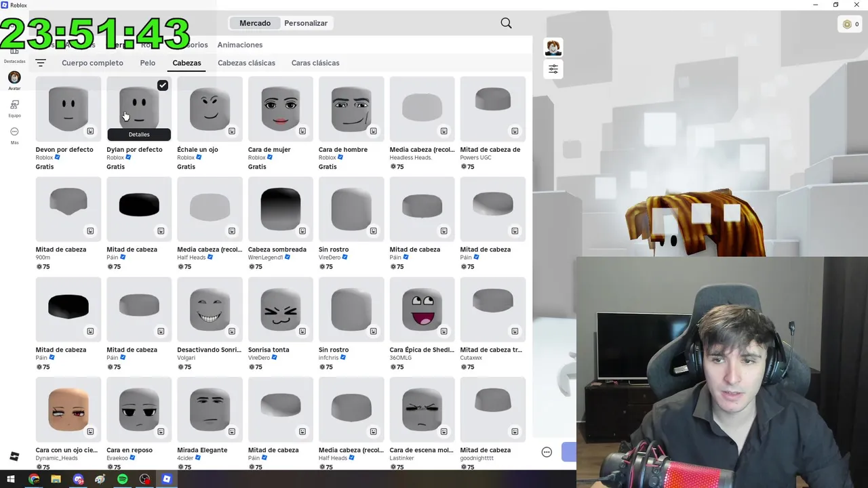This screenshot has height=488, width=868.
Task: Open the Más menu in the sidebar
Action: coord(14,136)
